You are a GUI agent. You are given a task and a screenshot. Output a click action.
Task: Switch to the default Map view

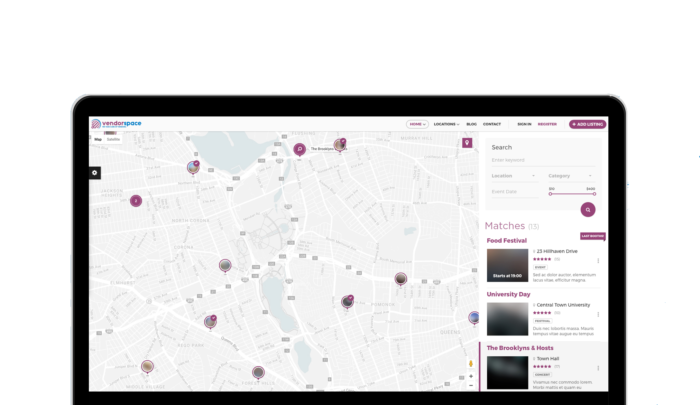pos(98,139)
